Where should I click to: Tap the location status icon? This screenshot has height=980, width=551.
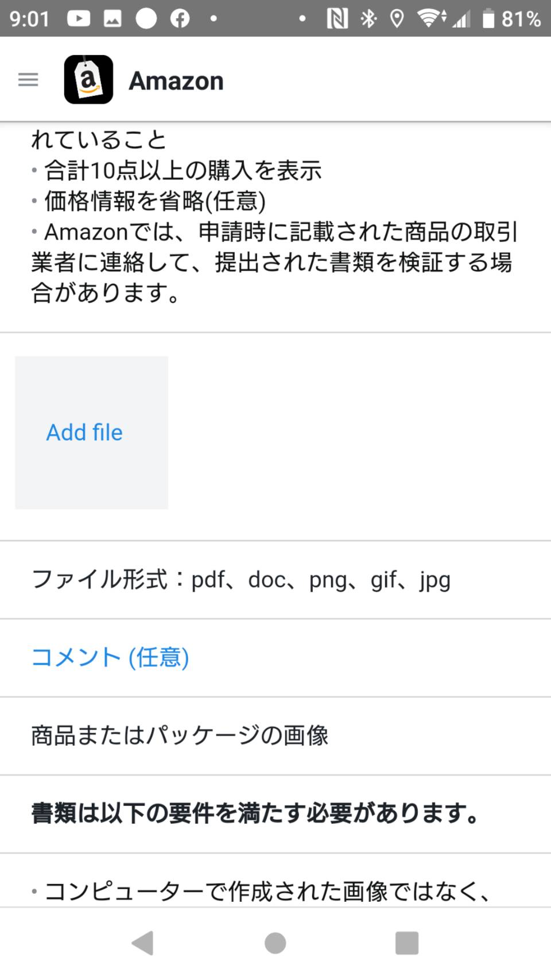coord(396,19)
